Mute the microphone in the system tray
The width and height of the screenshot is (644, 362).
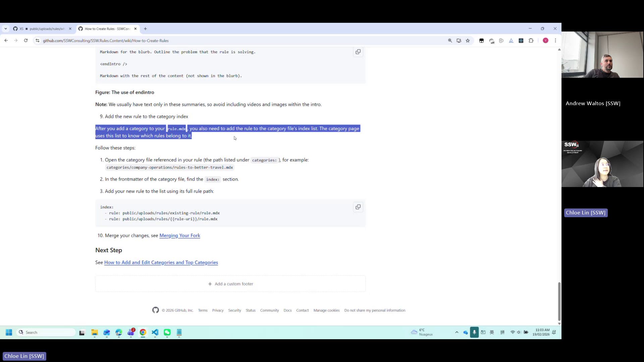(x=474, y=332)
